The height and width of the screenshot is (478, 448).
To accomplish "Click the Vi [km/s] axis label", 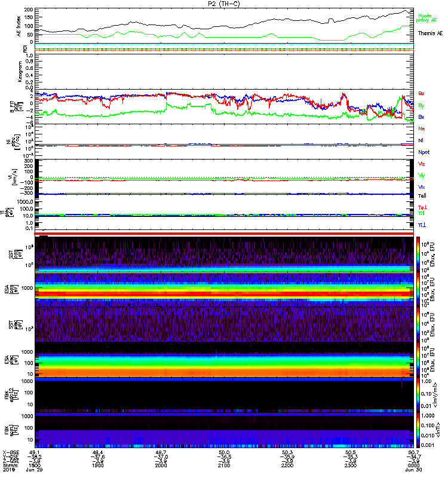I will [13, 177].
